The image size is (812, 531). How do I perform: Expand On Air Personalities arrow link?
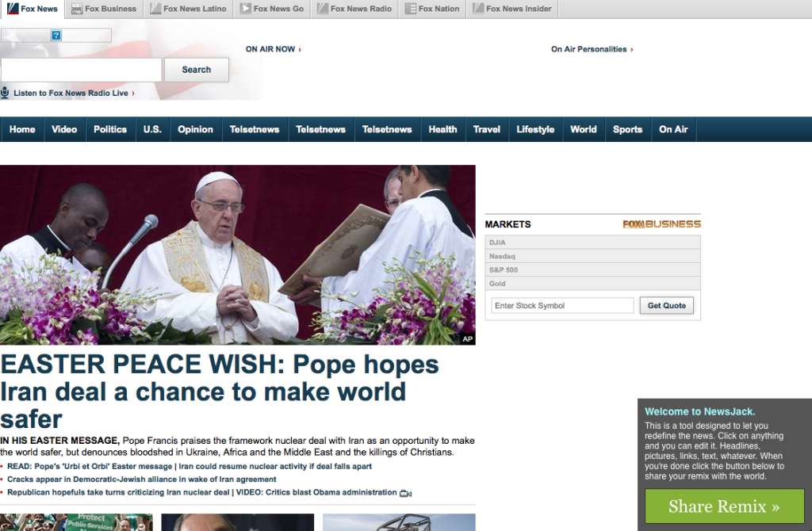pyautogui.click(x=592, y=49)
